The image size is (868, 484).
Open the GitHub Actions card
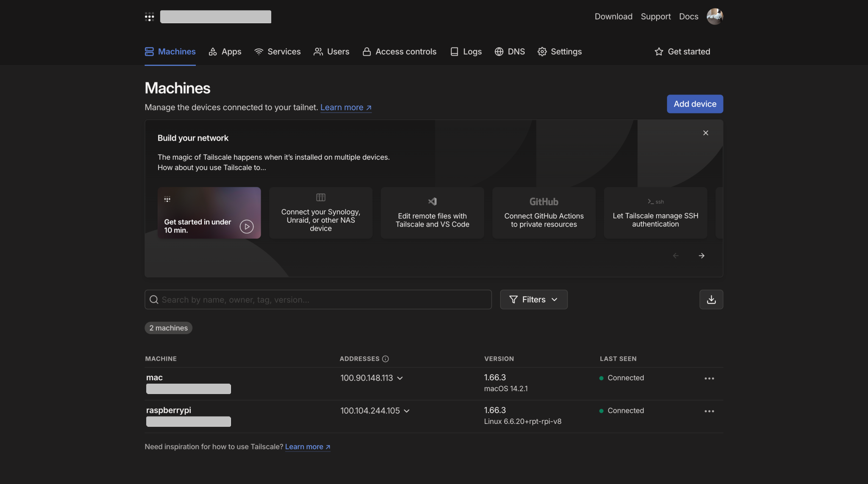[x=544, y=213]
